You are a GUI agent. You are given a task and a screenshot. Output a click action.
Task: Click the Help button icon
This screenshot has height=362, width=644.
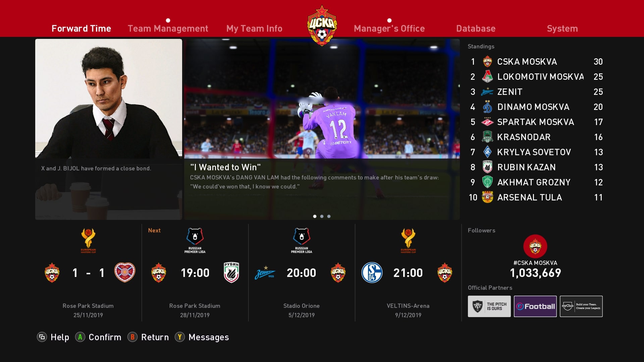click(x=42, y=337)
